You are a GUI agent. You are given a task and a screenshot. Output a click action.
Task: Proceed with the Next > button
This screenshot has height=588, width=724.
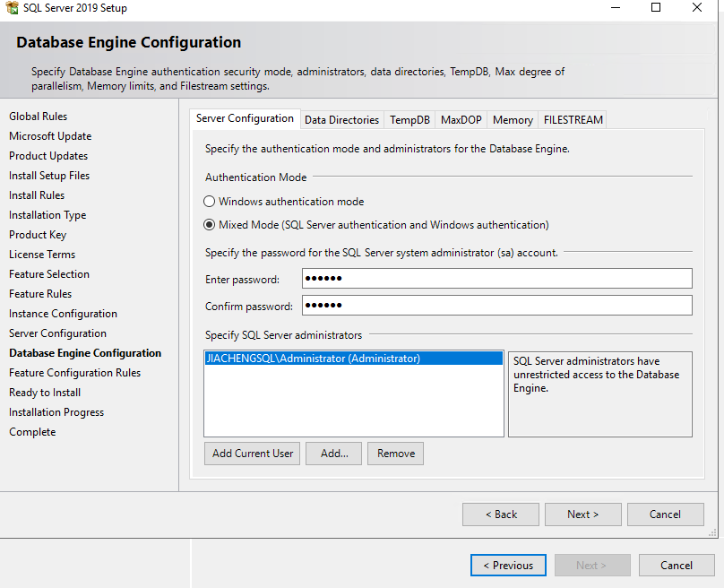pyautogui.click(x=582, y=514)
